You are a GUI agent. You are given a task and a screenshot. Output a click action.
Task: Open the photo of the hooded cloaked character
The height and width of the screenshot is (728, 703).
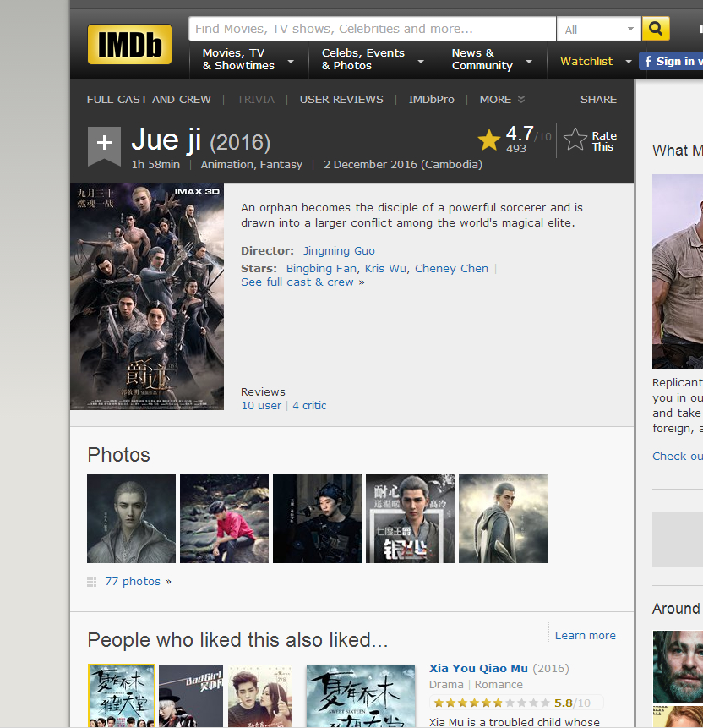coord(503,518)
